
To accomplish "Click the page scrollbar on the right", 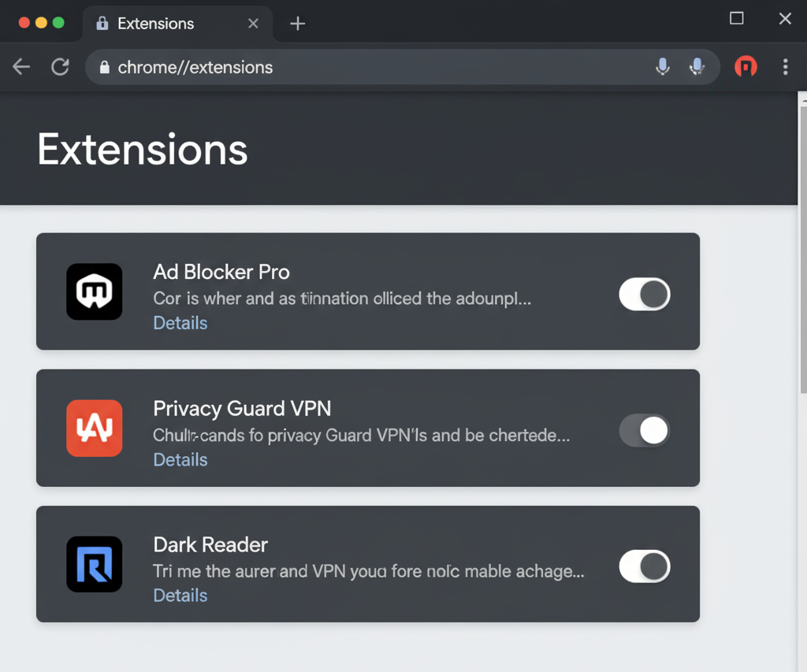I will 801,236.
